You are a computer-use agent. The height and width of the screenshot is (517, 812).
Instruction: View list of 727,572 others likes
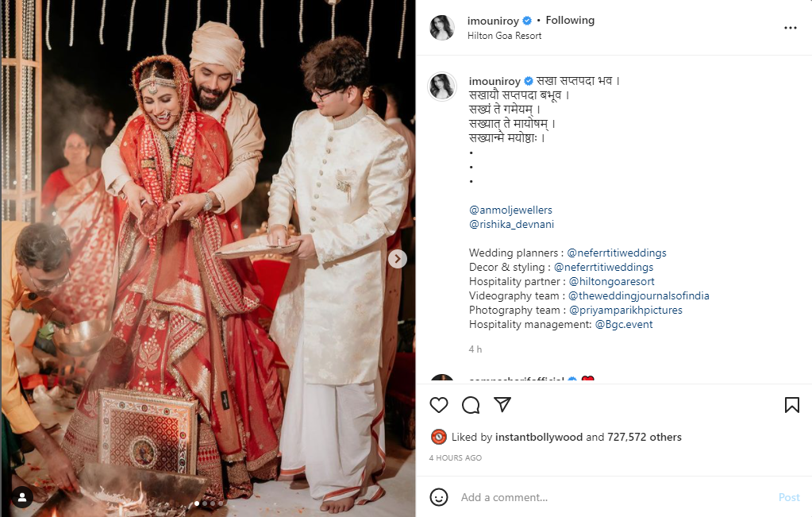pyautogui.click(x=645, y=438)
